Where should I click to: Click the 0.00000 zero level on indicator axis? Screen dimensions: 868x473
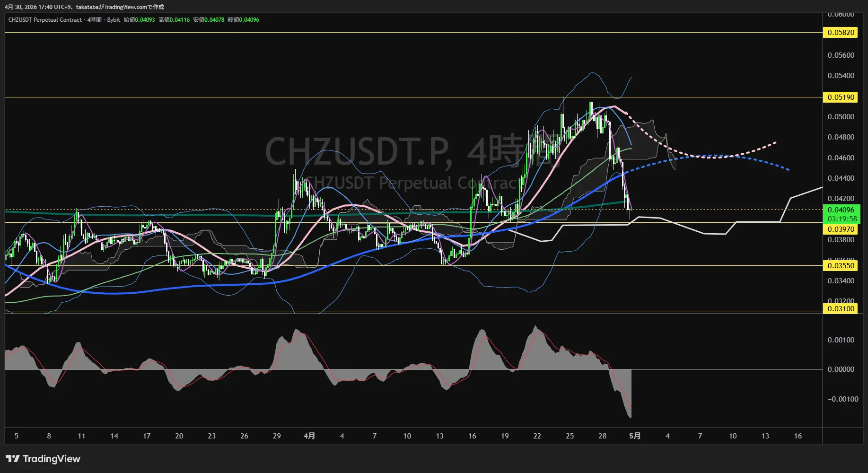[x=841, y=369]
